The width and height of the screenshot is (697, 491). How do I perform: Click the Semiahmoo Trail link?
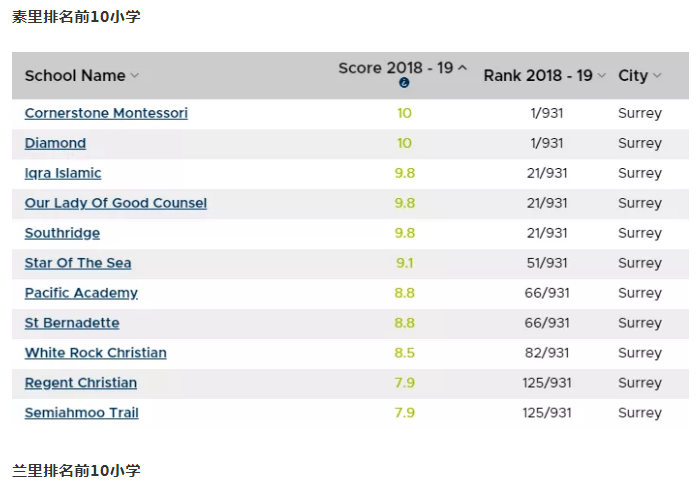[x=82, y=413]
